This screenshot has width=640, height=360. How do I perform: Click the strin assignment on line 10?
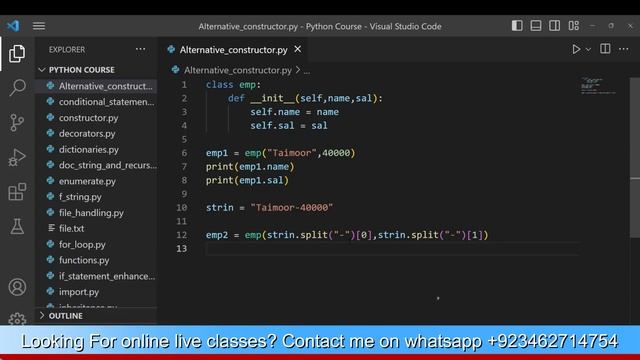coord(269,207)
